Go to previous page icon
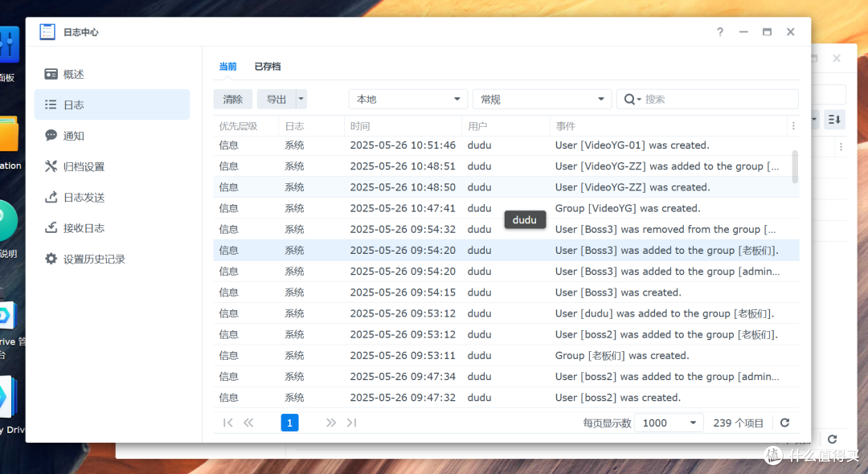This screenshot has height=474, width=868. [248, 423]
